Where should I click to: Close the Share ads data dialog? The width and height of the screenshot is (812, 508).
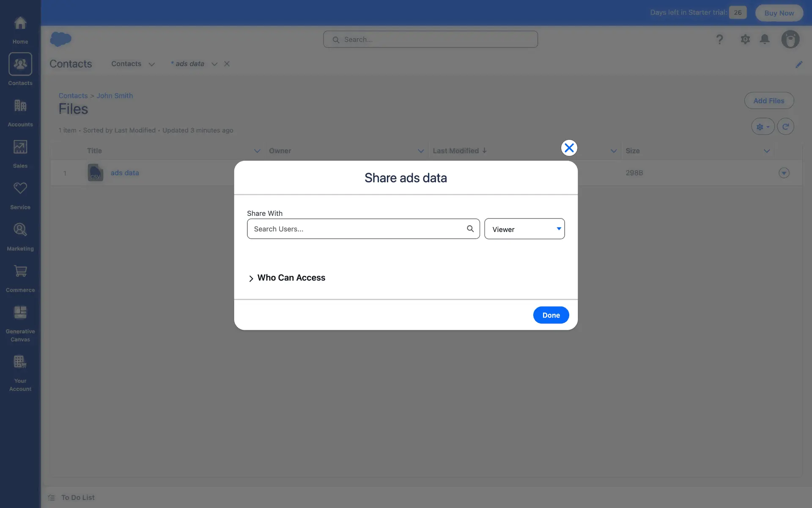tap(569, 148)
